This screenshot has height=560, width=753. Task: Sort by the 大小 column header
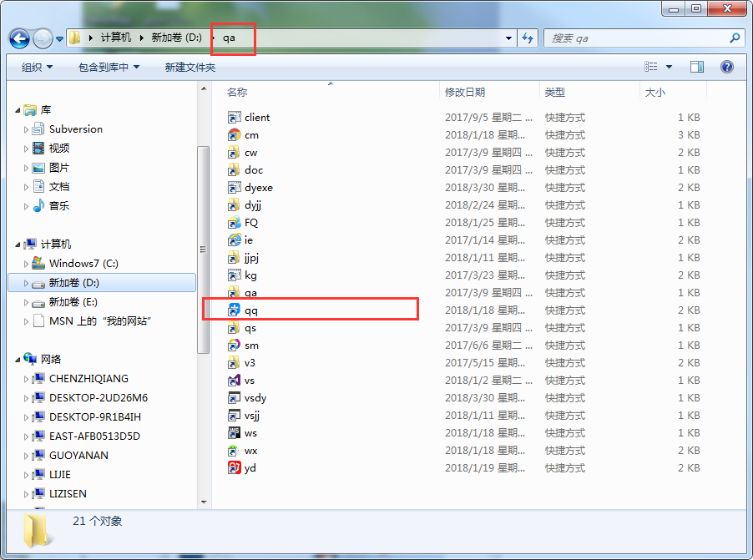[654, 92]
